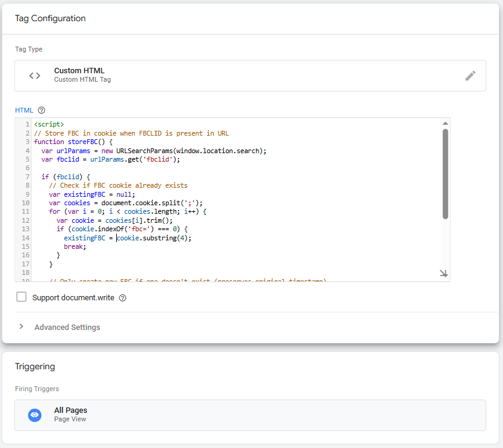
Task: Click the Custom HTML angle-brackets icon
Action: point(35,75)
